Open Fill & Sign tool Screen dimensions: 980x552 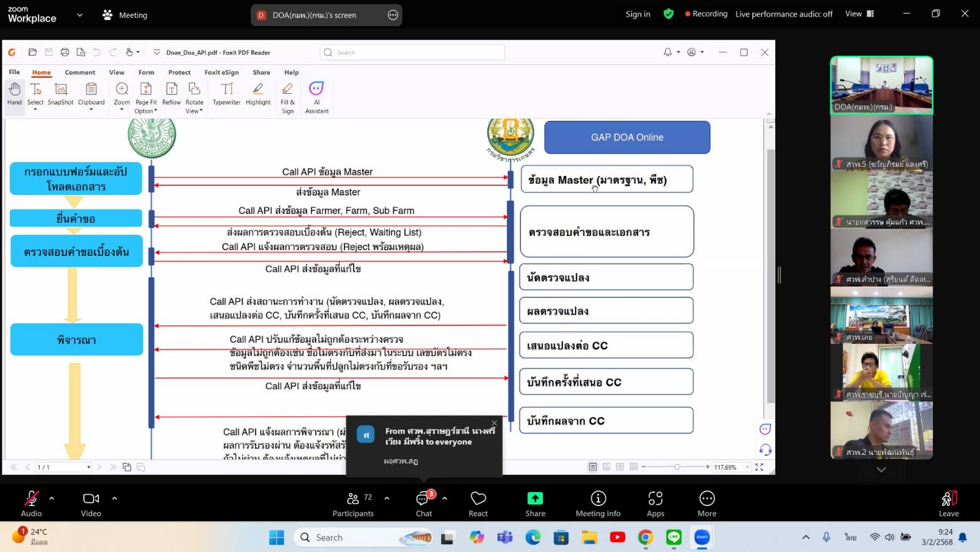tap(288, 98)
